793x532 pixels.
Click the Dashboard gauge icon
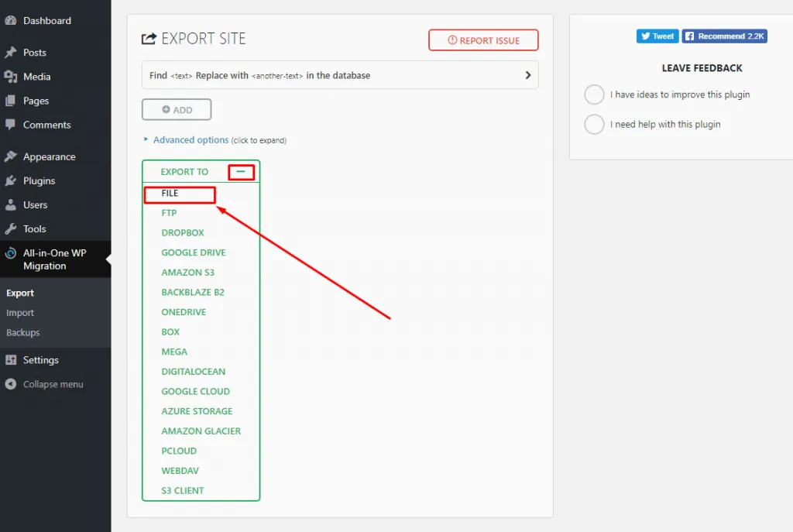pyautogui.click(x=11, y=21)
